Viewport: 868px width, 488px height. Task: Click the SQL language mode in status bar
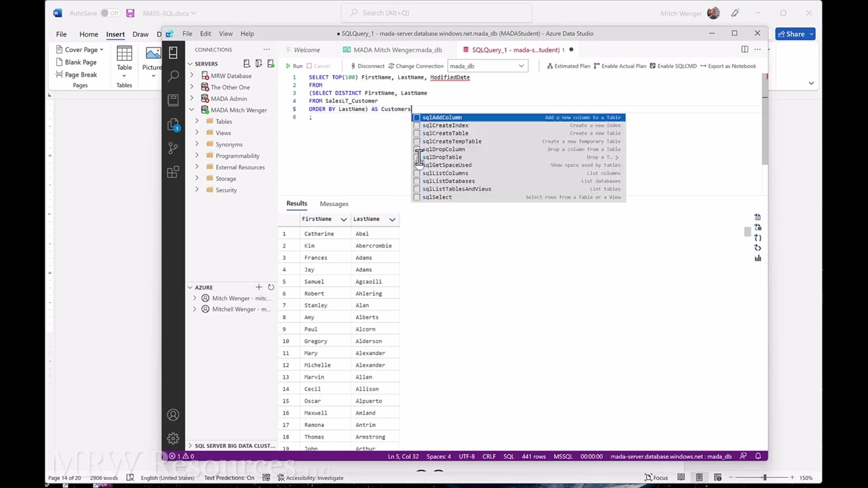click(x=509, y=456)
